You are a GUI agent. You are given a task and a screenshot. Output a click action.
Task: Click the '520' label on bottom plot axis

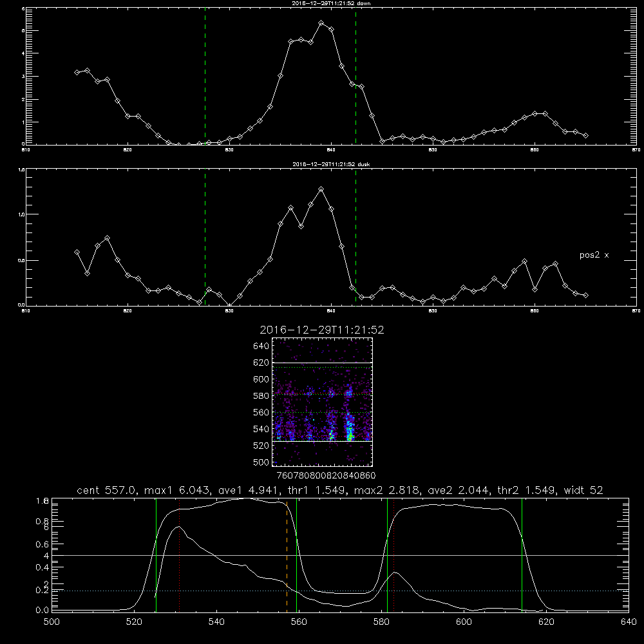click(134, 622)
